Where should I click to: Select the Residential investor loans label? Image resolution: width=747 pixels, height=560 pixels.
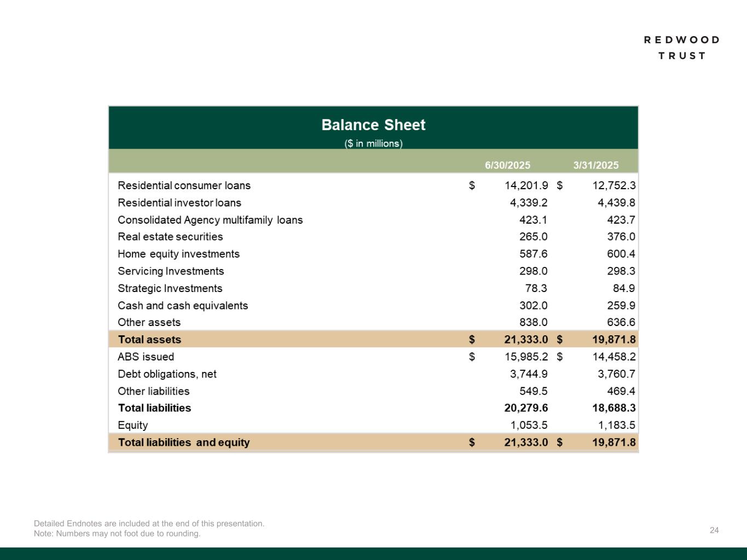179,203
